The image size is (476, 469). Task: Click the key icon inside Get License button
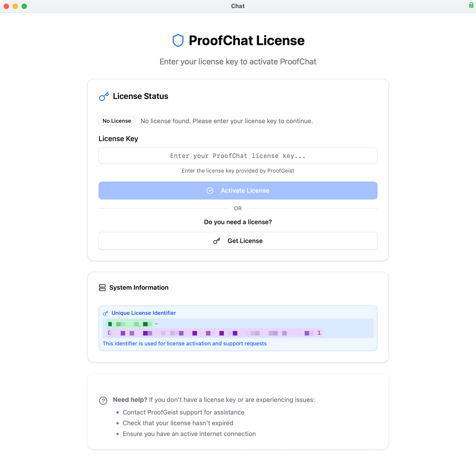[x=216, y=241]
